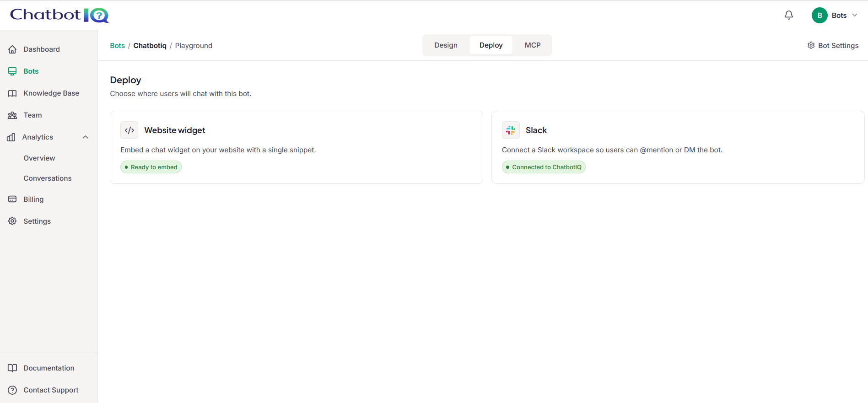Open the Documentation link
Image resolution: width=868 pixels, height=403 pixels.
tap(49, 368)
